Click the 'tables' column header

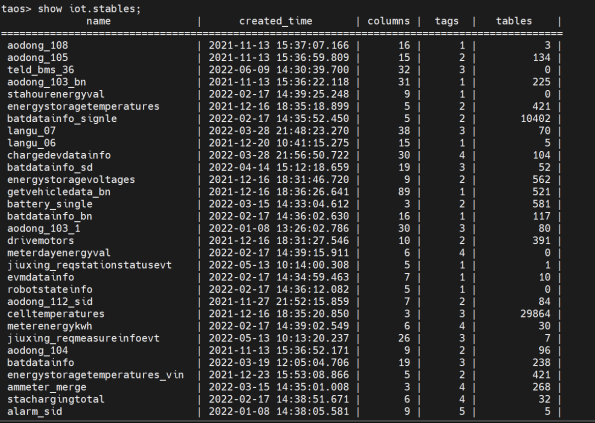pyautogui.click(x=514, y=21)
